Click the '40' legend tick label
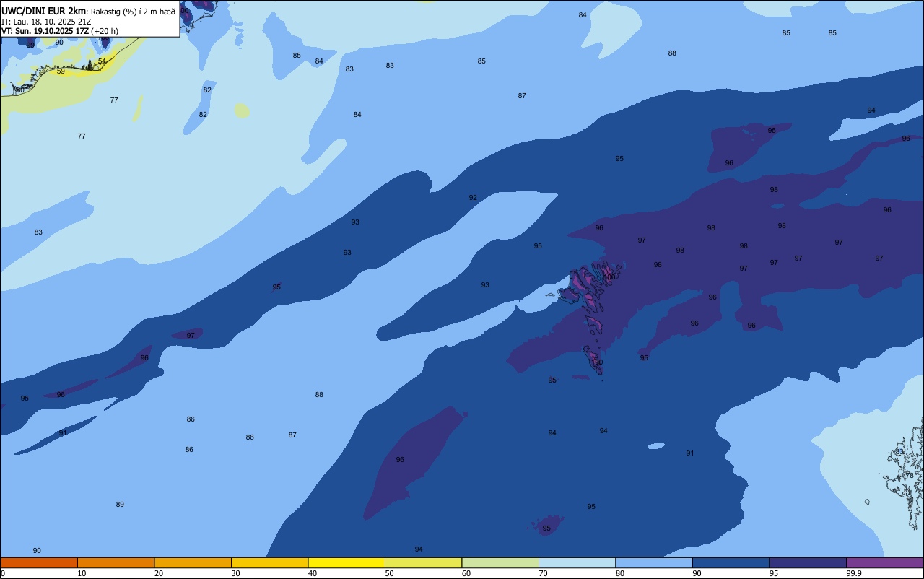This screenshot has height=579, width=924. pos(312,573)
